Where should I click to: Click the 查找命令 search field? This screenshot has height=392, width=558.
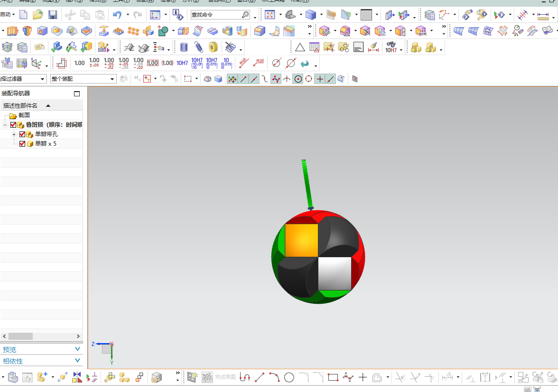[216, 15]
